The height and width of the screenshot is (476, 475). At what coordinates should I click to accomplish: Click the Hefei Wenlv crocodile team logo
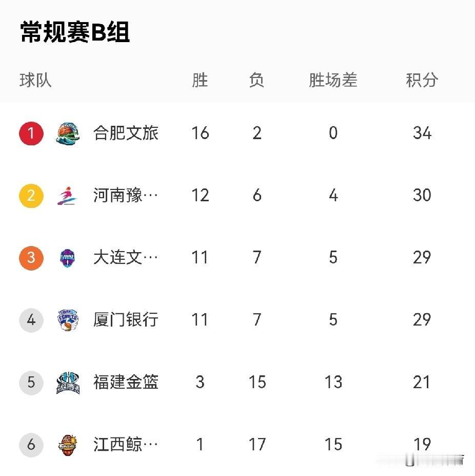click(68, 134)
